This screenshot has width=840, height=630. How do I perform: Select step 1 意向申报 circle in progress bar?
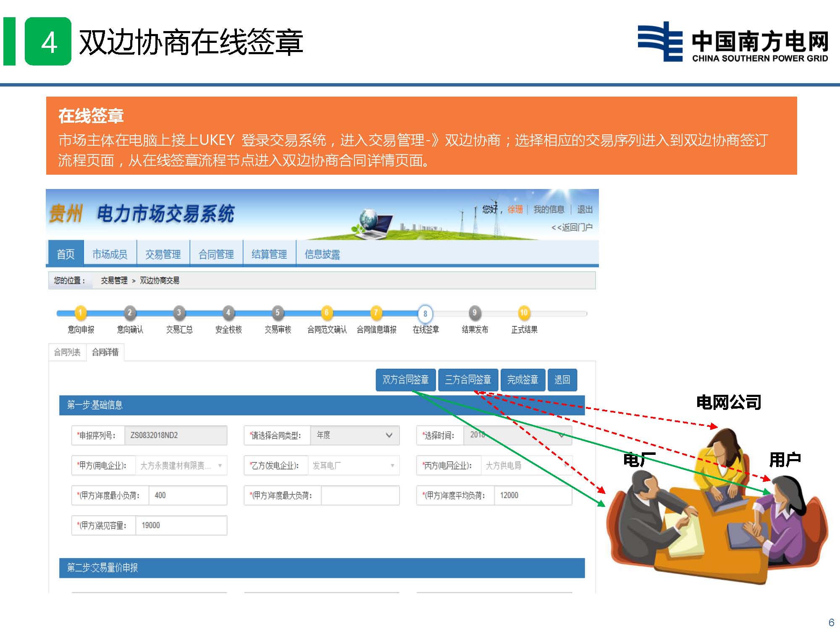[80, 312]
